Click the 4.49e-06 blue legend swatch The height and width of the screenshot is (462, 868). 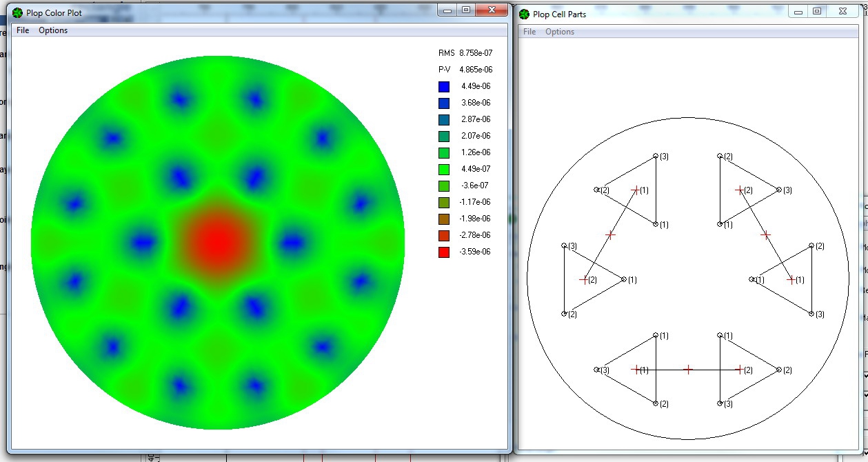coord(444,86)
